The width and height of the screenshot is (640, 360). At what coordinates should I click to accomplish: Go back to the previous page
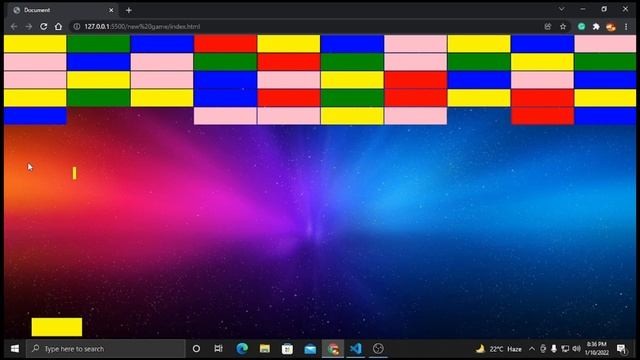coord(14,27)
